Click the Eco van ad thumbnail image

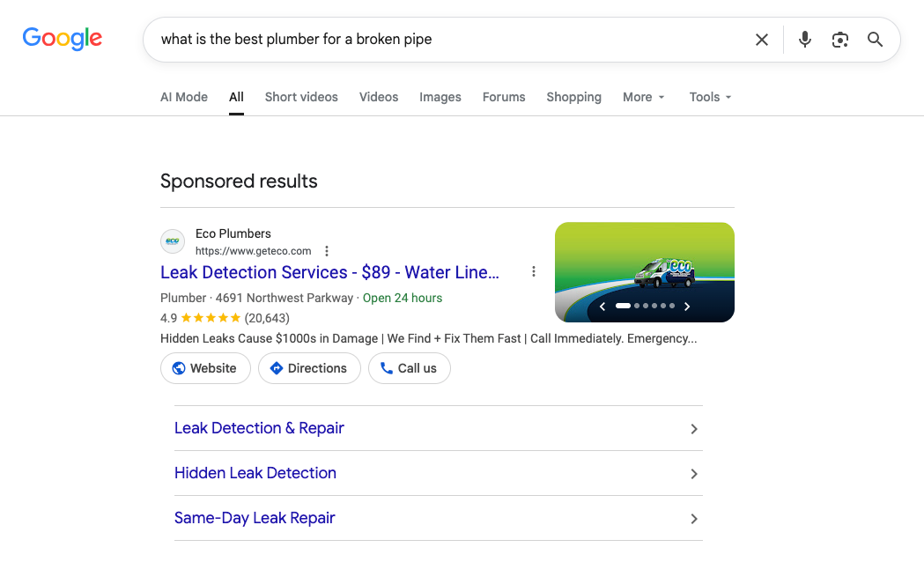(x=645, y=272)
